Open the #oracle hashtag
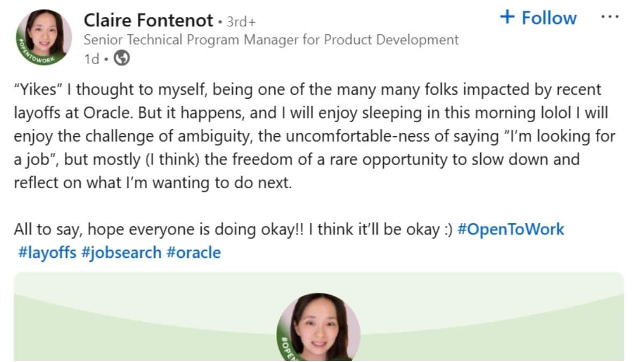Screen dimensions: 644x362 [194, 252]
